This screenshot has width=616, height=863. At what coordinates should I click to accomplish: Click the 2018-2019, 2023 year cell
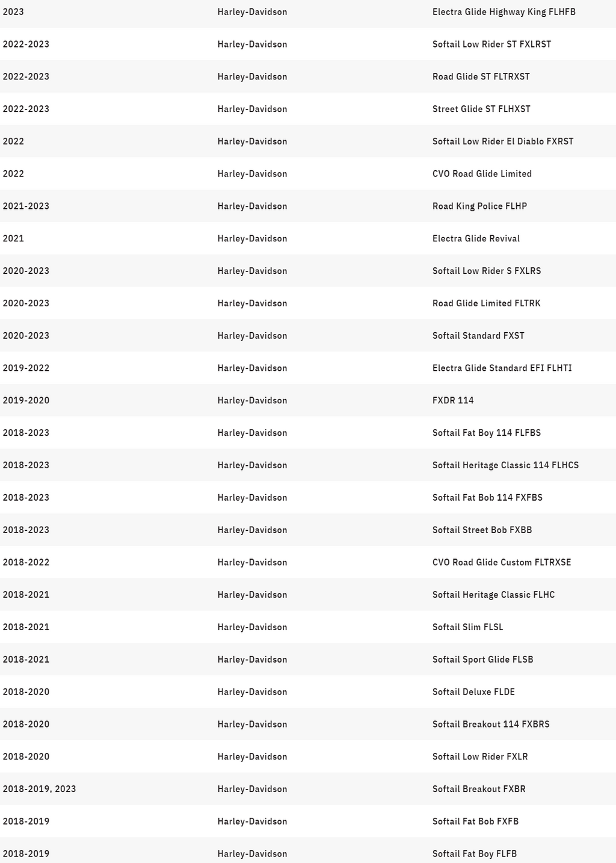pyautogui.click(x=39, y=789)
